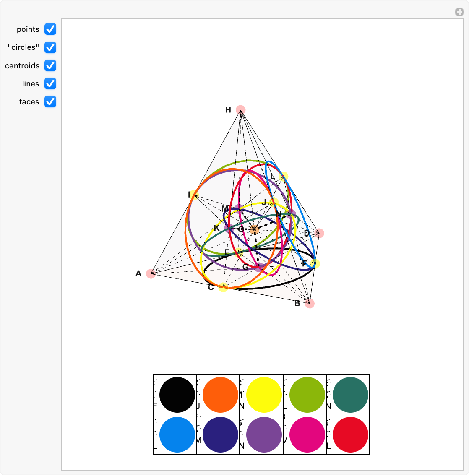Click yellow midpoint E
This screenshot has width=469, height=476.
239,252
